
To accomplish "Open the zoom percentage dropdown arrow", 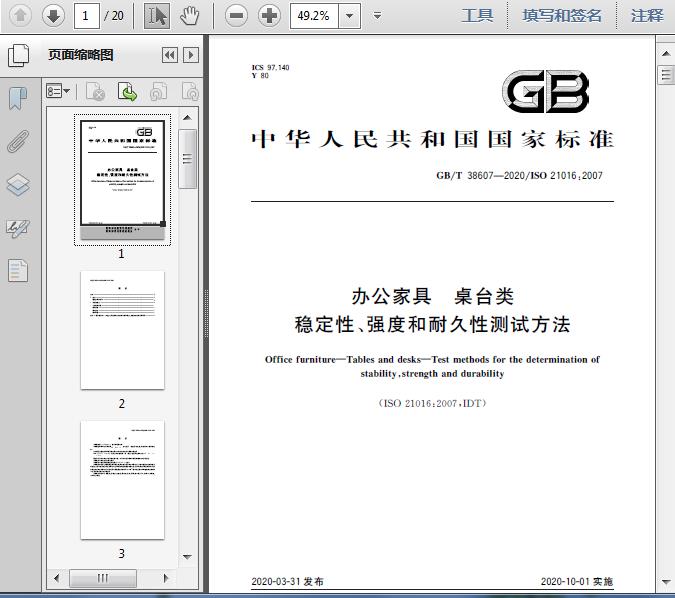I will pyautogui.click(x=350, y=16).
